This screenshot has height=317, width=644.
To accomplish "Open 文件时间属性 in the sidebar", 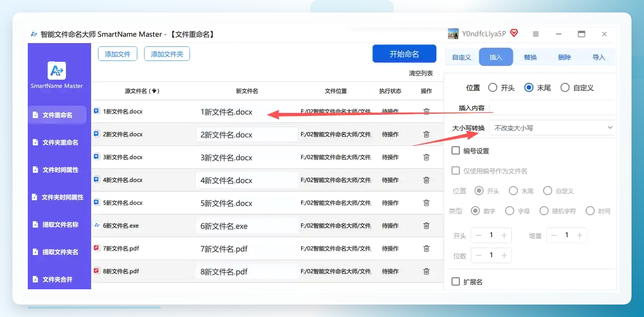I will [x=57, y=170].
